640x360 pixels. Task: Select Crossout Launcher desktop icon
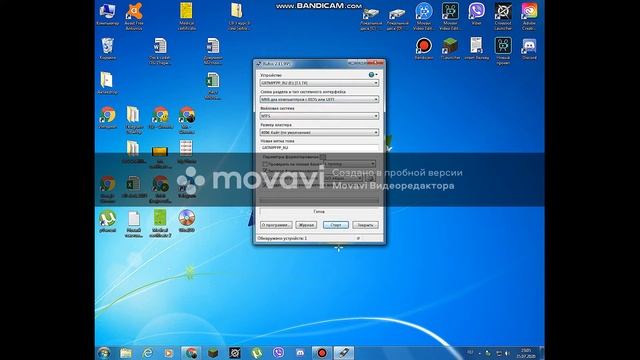click(503, 16)
